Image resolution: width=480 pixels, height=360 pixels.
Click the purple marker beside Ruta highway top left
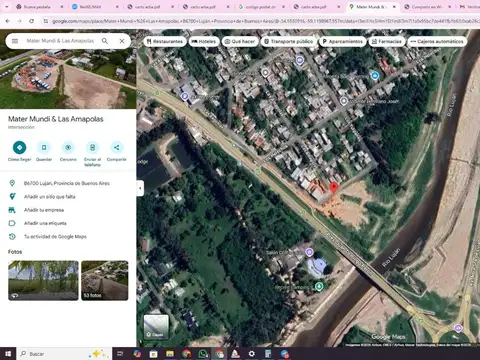[185, 96]
